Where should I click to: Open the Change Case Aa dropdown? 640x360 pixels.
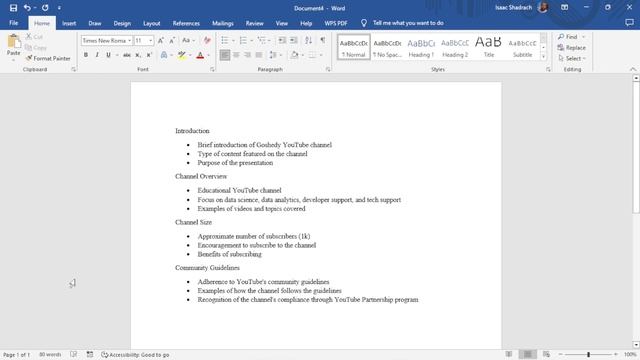[189, 40]
